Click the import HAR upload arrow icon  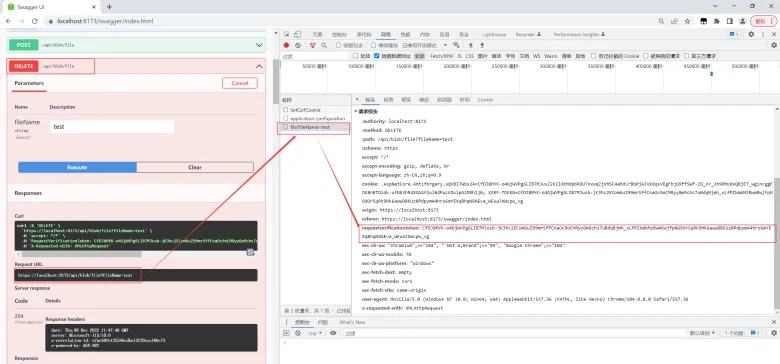[x=470, y=45]
